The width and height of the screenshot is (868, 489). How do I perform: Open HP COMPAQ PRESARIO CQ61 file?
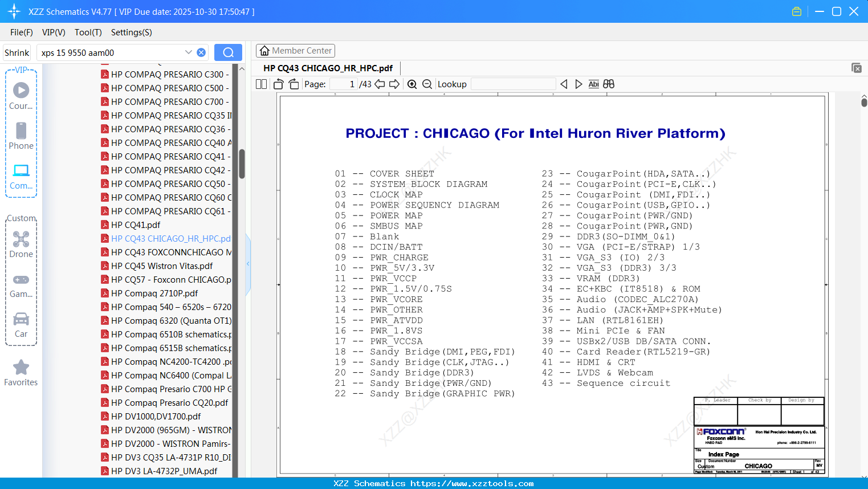[165, 211]
